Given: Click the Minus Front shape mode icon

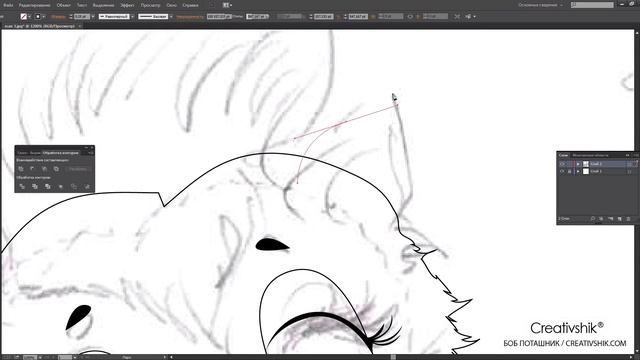Looking at the screenshot, I should tap(33, 169).
